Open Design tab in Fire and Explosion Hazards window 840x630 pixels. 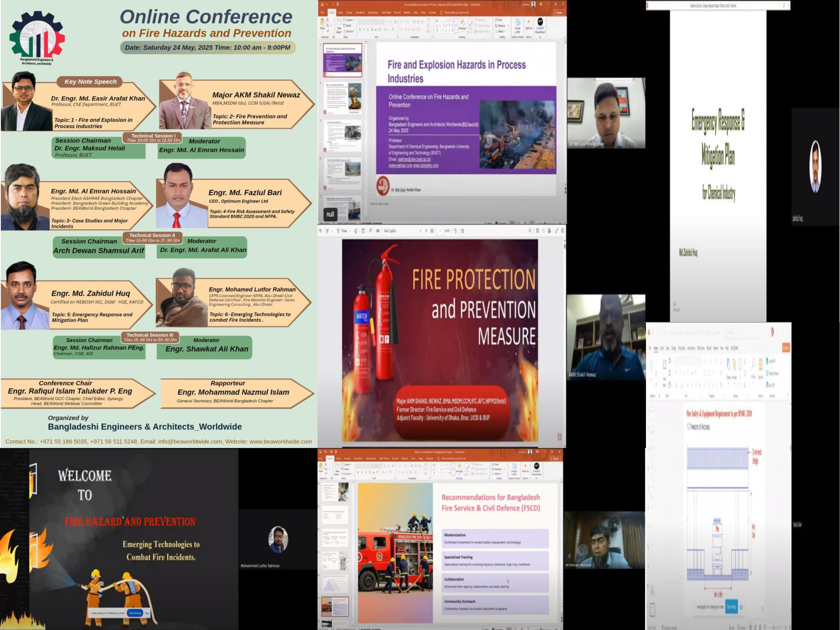pos(349,13)
